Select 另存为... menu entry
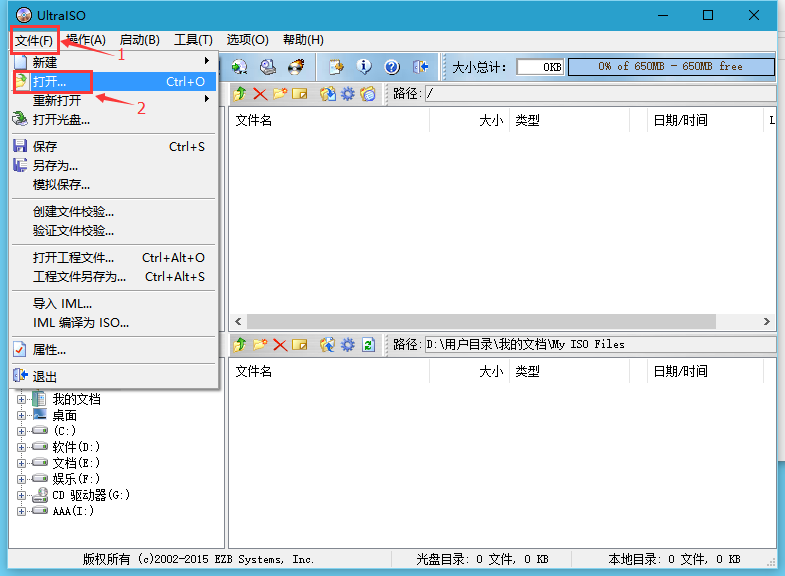Image resolution: width=785 pixels, height=576 pixels. (114, 166)
